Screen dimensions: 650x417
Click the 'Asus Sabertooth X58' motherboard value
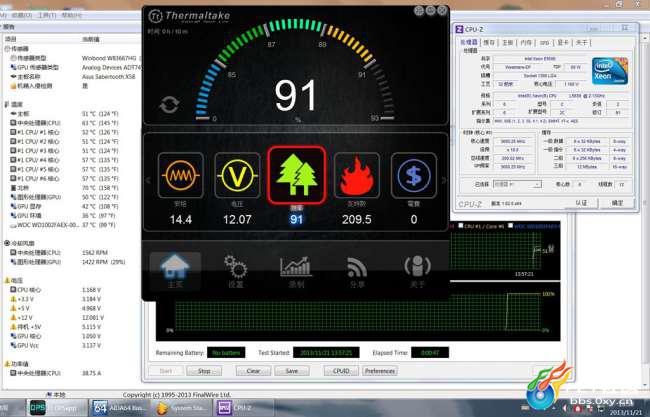pos(108,77)
